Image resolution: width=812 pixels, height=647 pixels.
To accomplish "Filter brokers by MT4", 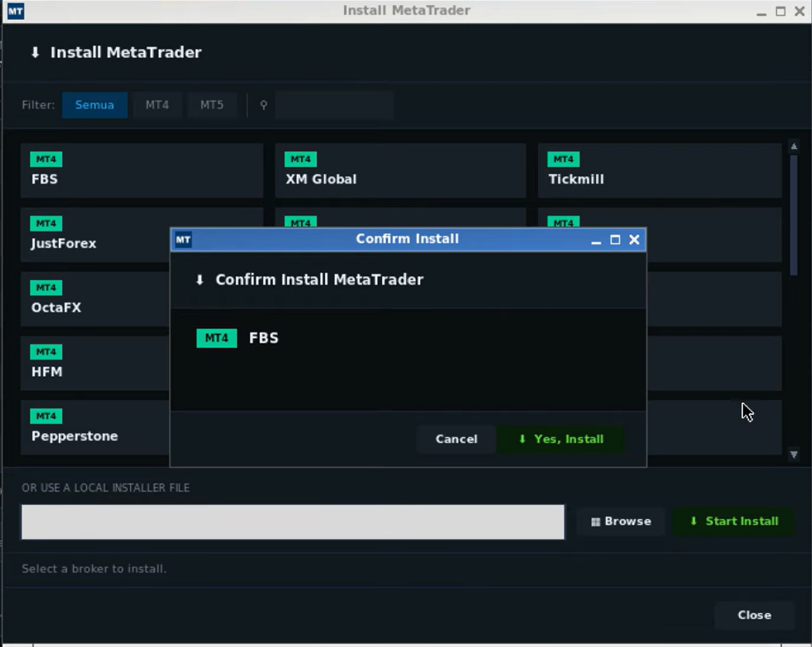I will click(x=157, y=105).
